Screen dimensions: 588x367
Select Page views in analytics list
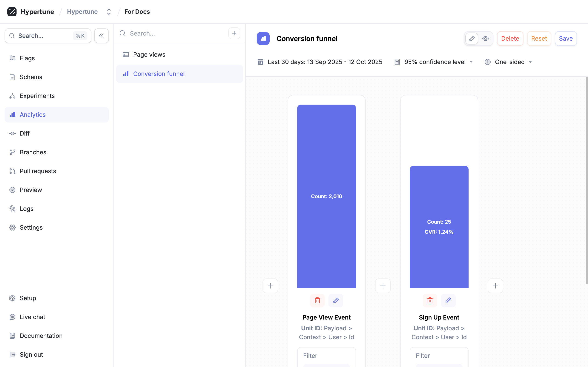[x=149, y=55]
